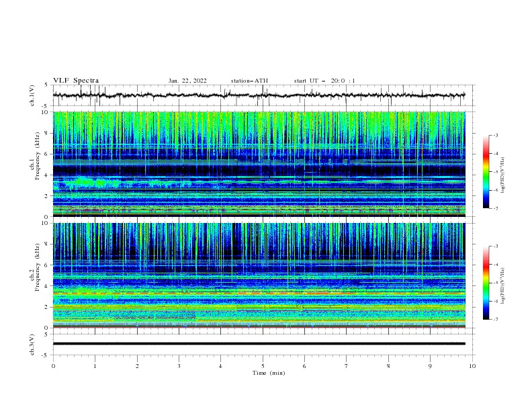Click the ch.1 spectrogram color scale bar
This screenshot has width=532, height=411.
[486, 172]
